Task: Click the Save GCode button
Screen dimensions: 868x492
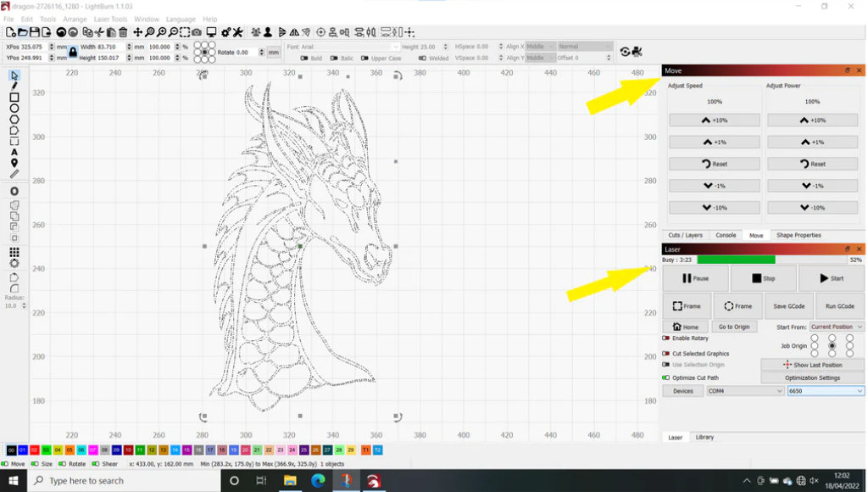Action: [x=789, y=306]
